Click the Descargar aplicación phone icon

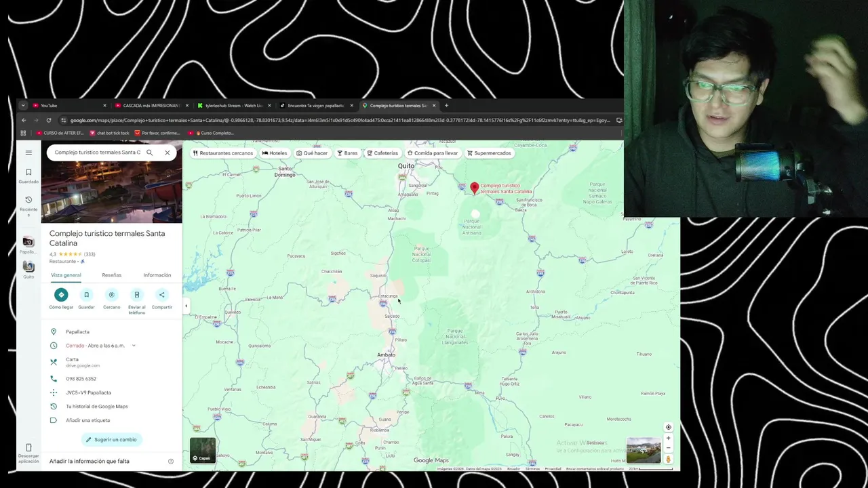pos(28,447)
